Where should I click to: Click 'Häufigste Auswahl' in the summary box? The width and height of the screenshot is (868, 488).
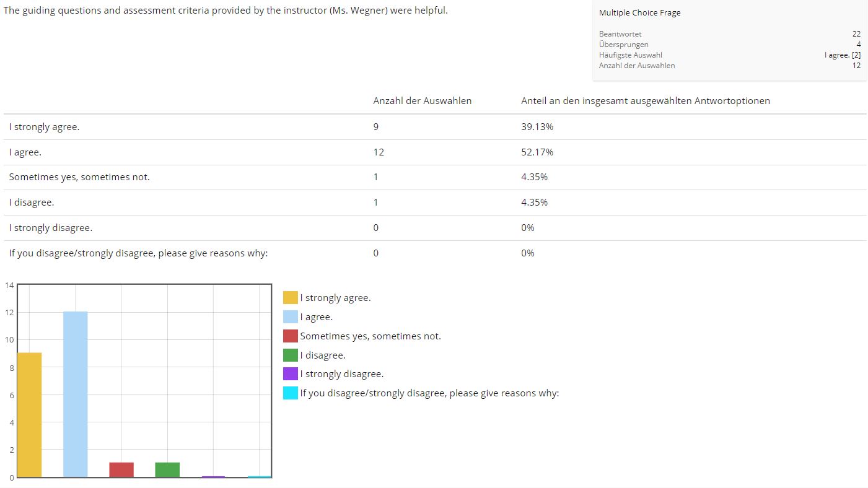tap(630, 55)
